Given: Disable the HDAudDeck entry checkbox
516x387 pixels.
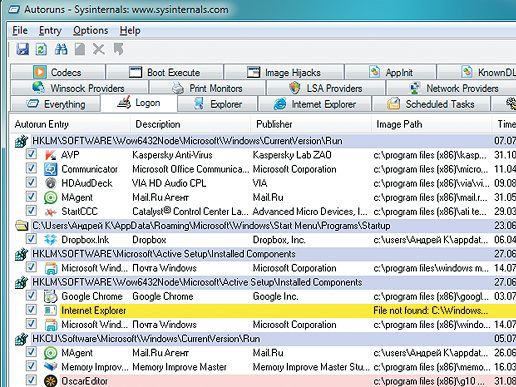Looking at the screenshot, I should [31, 182].
